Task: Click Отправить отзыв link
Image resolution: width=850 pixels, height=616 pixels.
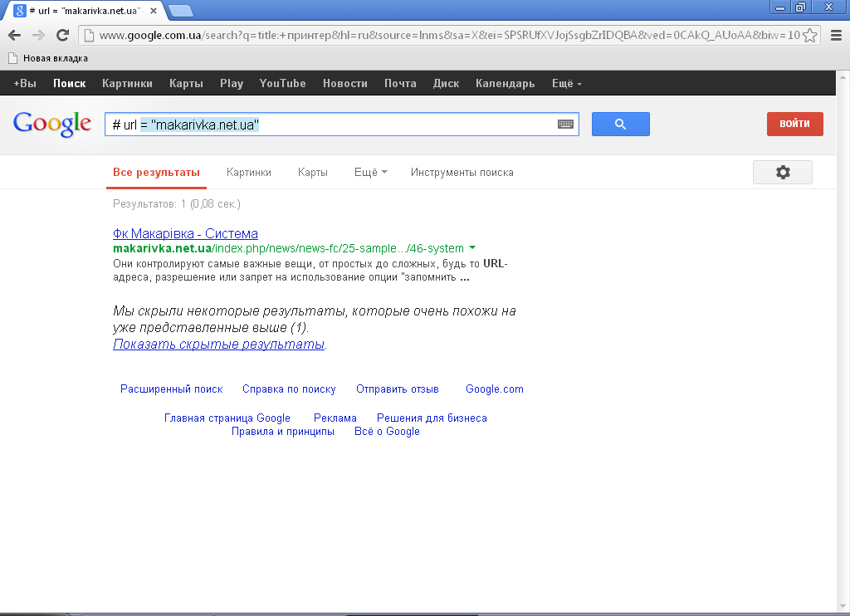Action: [x=398, y=389]
